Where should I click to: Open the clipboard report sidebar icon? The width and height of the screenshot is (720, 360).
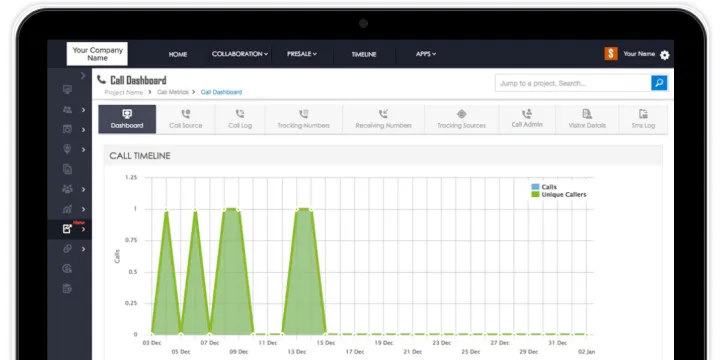pyautogui.click(x=68, y=288)
